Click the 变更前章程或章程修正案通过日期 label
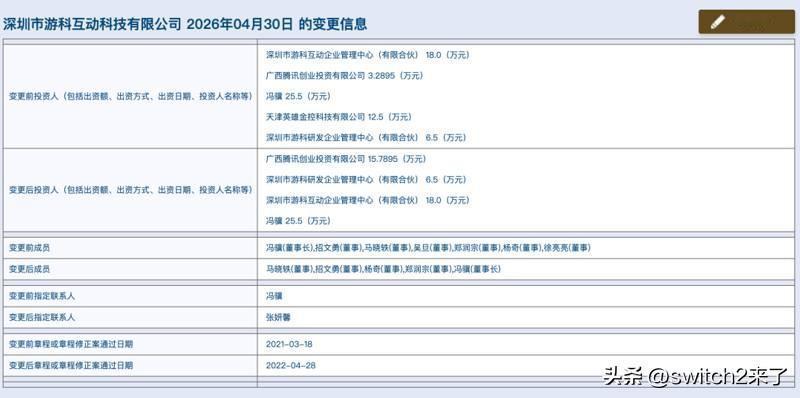800x398 pixels. tap(70, 344)
